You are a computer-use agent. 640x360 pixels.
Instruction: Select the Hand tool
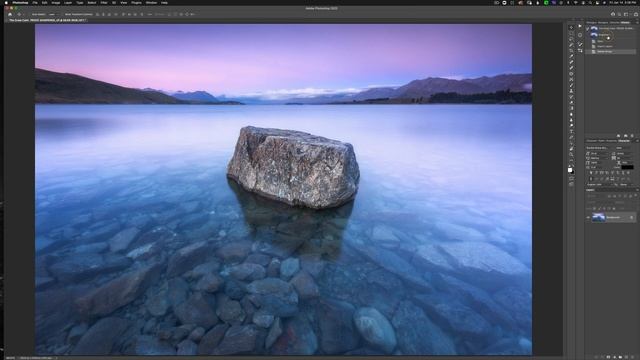pyautogui.click(x=571, y=149)
